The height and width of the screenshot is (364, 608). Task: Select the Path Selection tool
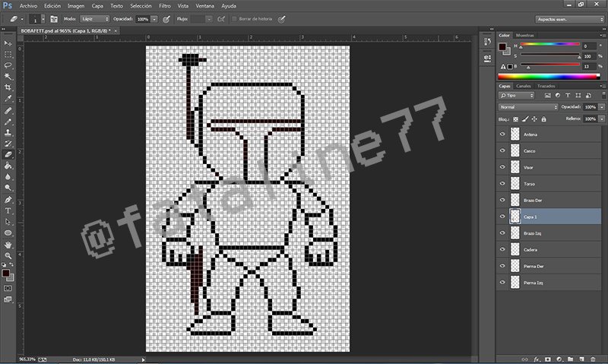click(8, 222)
